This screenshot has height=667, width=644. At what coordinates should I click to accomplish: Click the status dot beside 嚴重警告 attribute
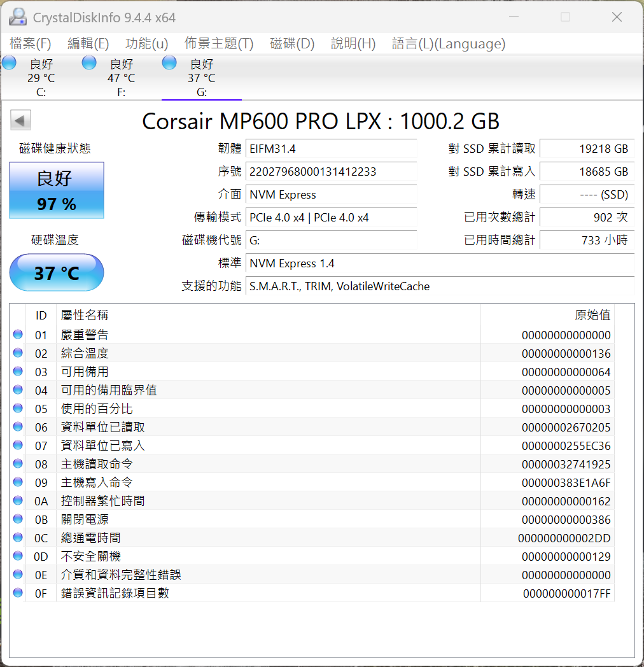point(18,335)
